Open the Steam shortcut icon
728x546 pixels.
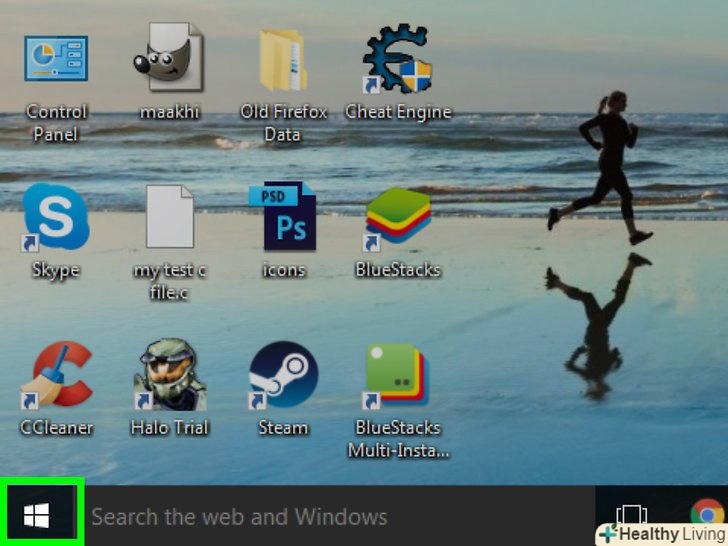[283, 375]
